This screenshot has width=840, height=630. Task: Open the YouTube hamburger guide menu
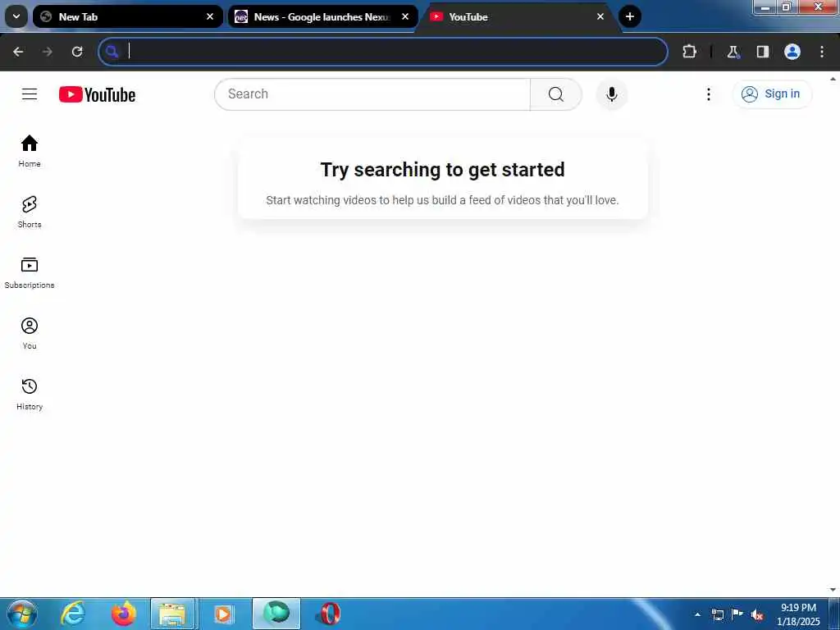pyautogui.click(x=30, y=94)
